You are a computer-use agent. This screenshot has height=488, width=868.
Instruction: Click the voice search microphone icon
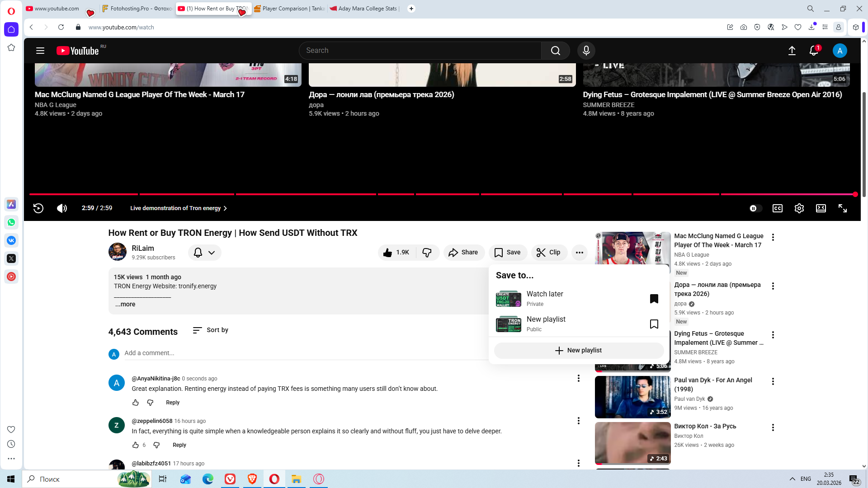click(x=586, y=51)
